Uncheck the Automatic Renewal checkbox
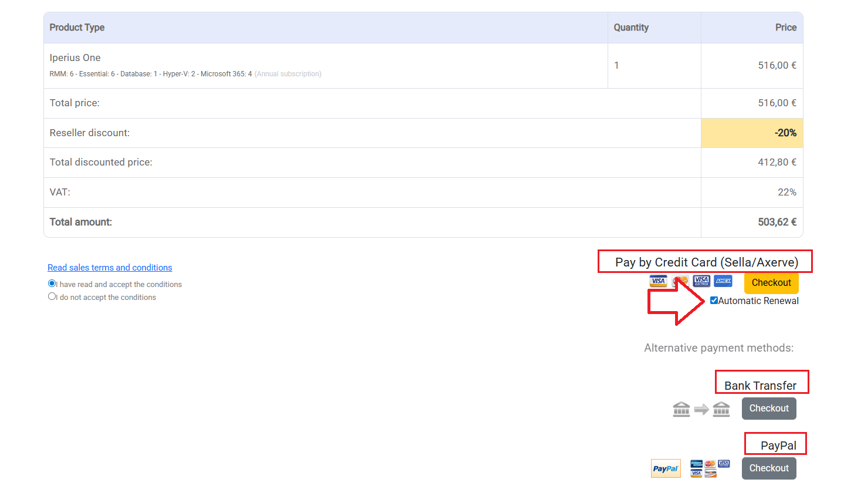The width and height of the screenshot is (868, 496). click(x=714, y=301)
